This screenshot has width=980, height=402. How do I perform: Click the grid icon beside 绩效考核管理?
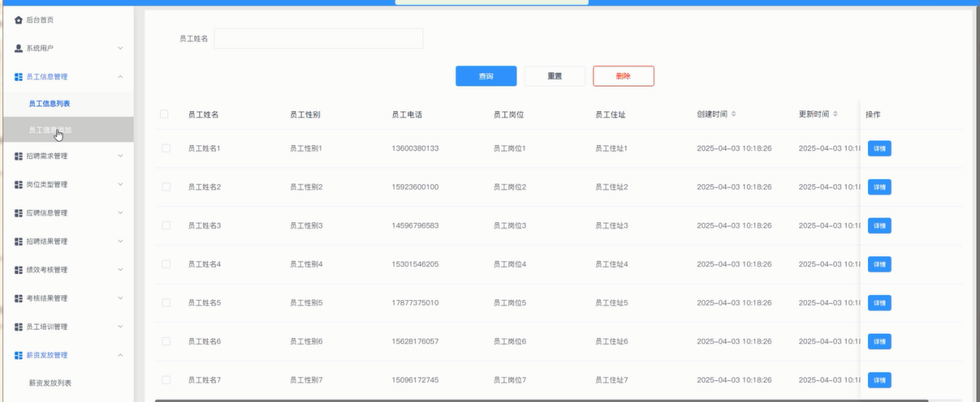[x=19, y=270]
